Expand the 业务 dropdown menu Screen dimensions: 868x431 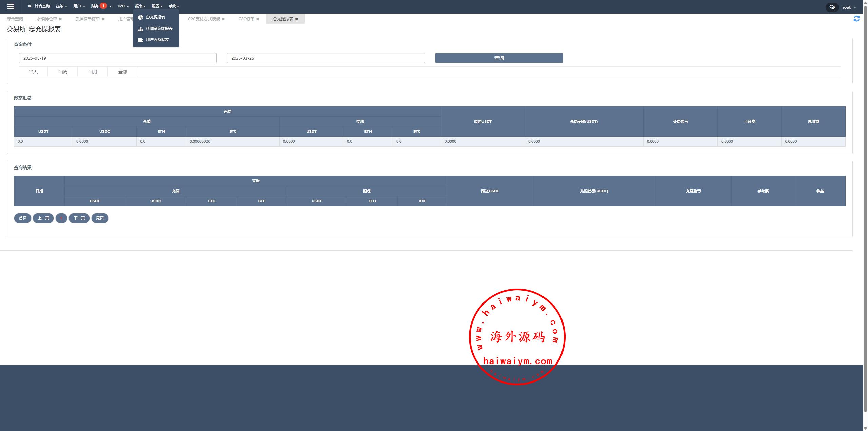[61, 6]
